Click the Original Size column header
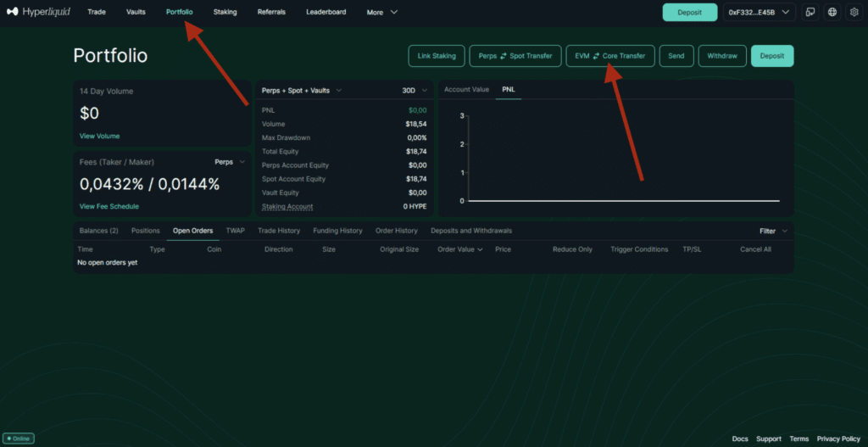The image size is (868, 447). [x=399, y=249]
